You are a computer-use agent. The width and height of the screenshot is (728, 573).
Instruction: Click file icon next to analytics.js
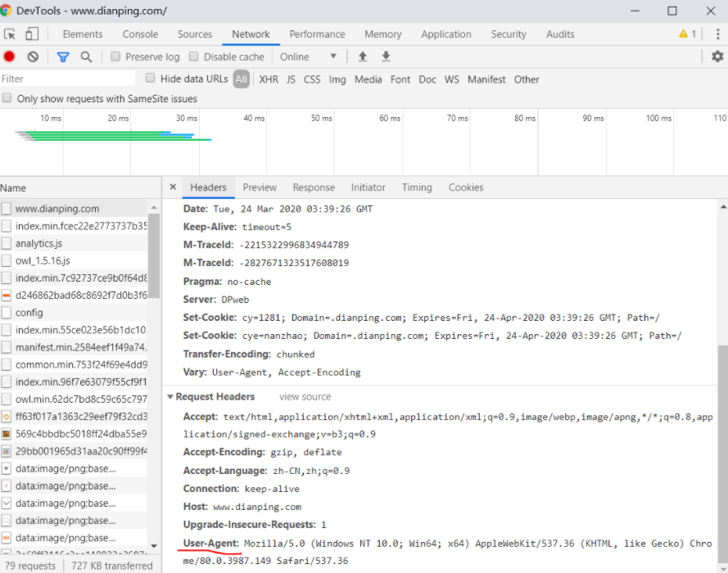(6, 243)
